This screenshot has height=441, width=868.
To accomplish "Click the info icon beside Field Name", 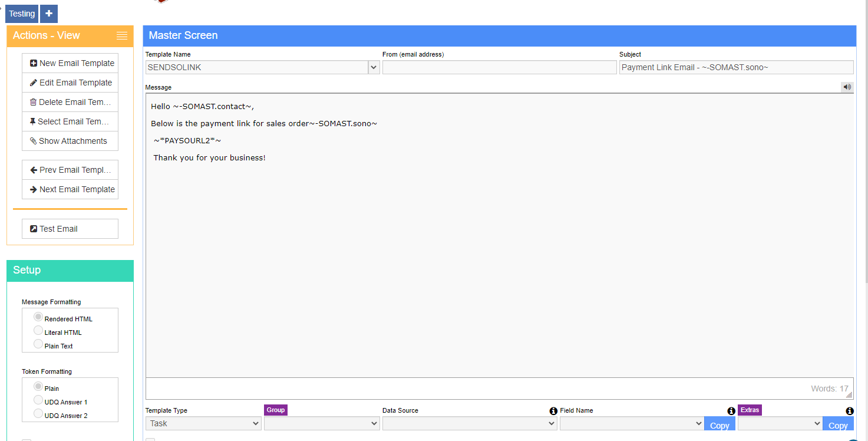I will click(x=731, y=411).
